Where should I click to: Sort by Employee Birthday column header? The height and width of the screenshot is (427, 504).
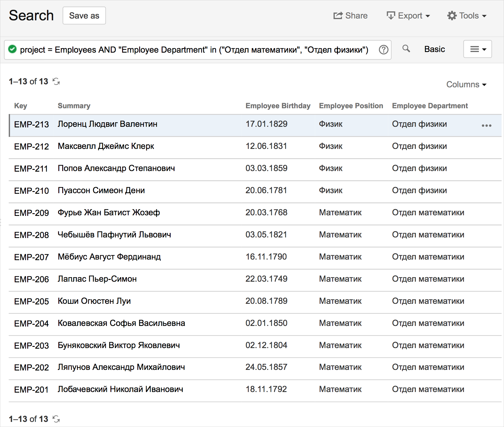coord(278,106)
